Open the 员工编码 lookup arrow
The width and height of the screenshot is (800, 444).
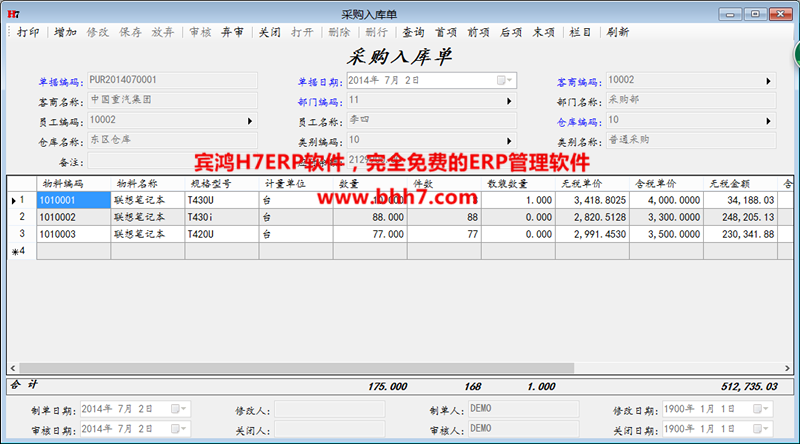coord(250,121)
